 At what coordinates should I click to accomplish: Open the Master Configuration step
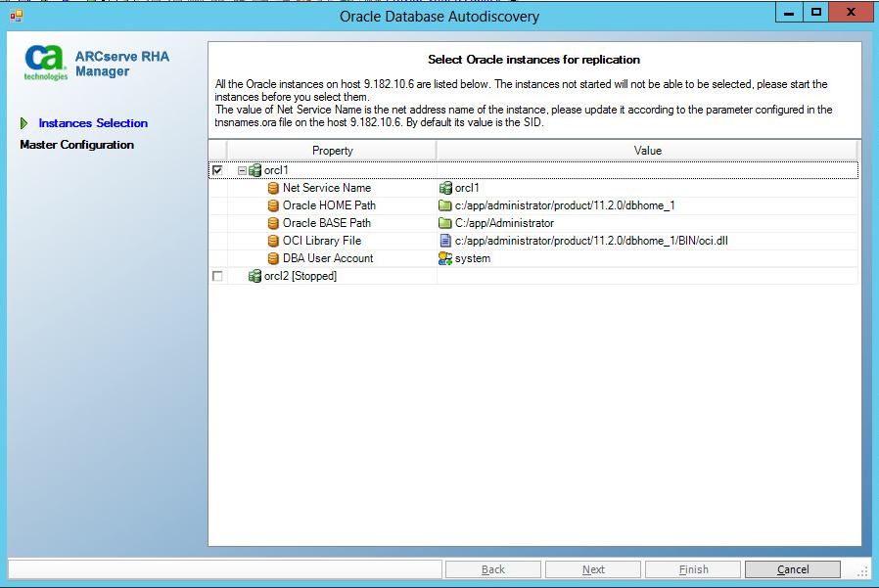click(76, 145)
